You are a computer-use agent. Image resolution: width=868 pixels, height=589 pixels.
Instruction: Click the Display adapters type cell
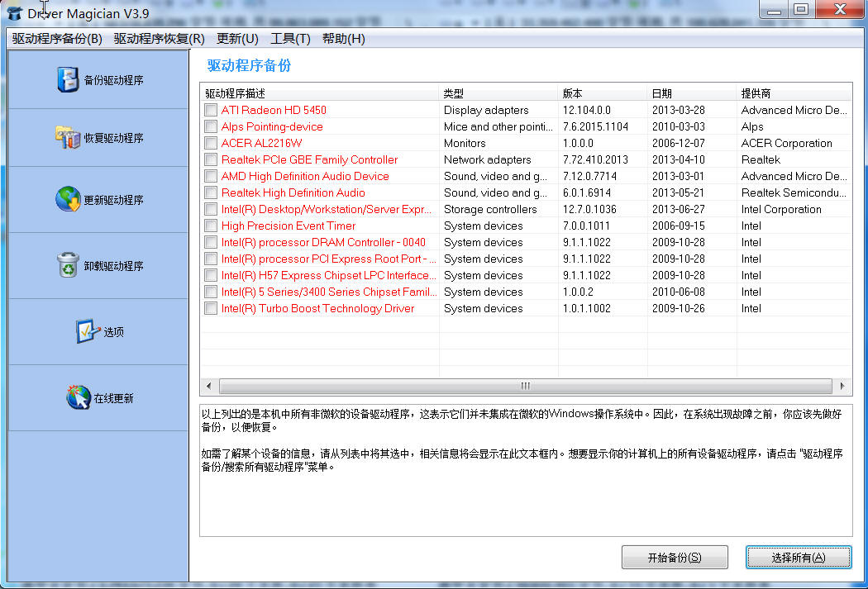[486, 110]
